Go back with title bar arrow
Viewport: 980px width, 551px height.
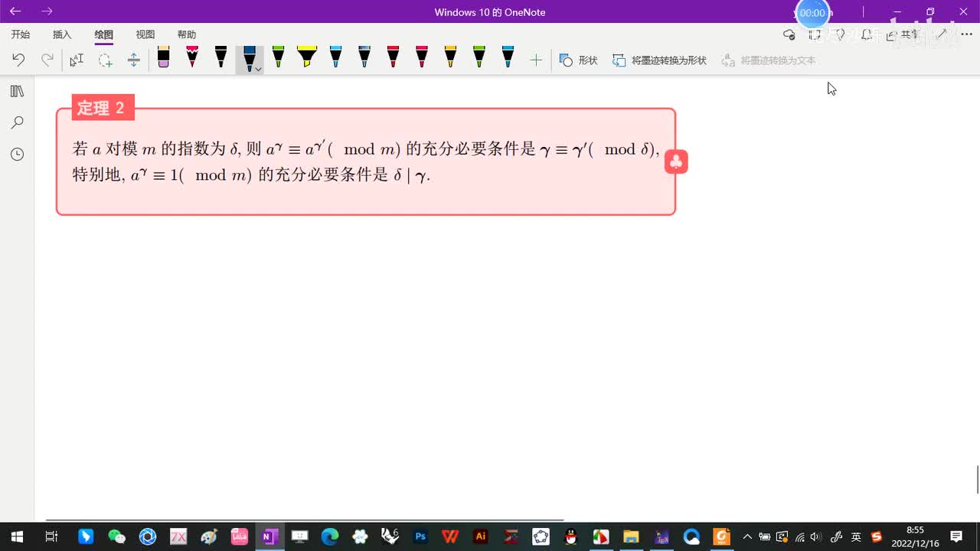pos(15,11)
